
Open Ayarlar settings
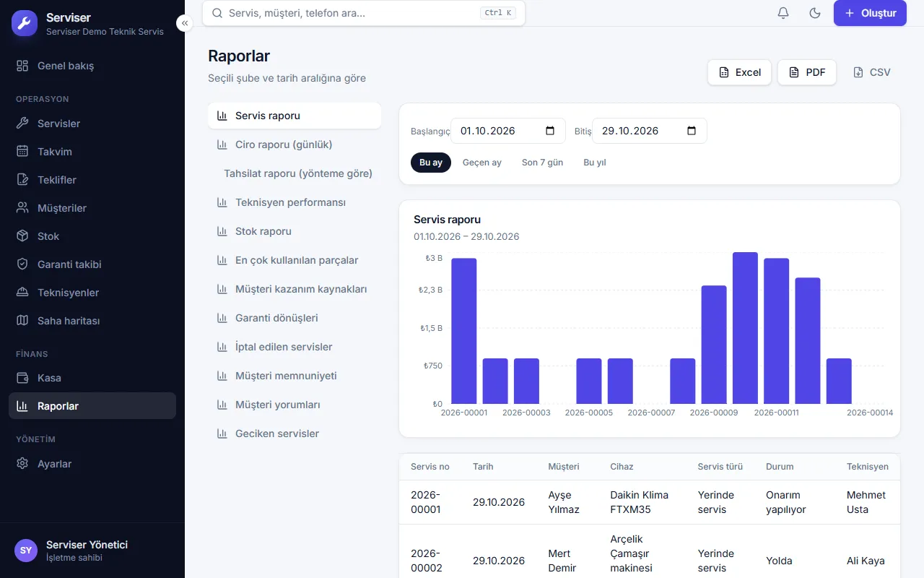pos(92,464)
